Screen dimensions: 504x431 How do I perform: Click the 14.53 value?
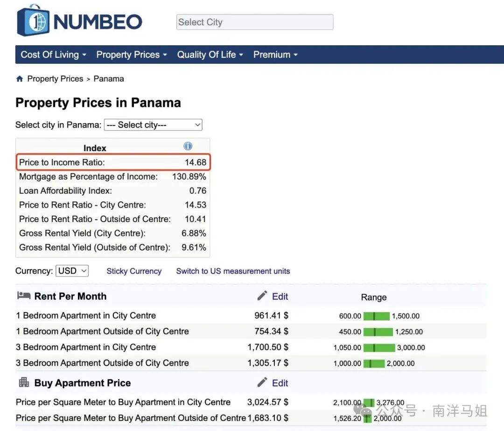(196, 205)
